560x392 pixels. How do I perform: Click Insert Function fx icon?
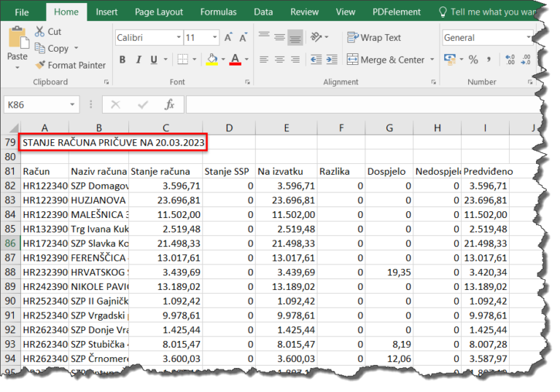169,104
